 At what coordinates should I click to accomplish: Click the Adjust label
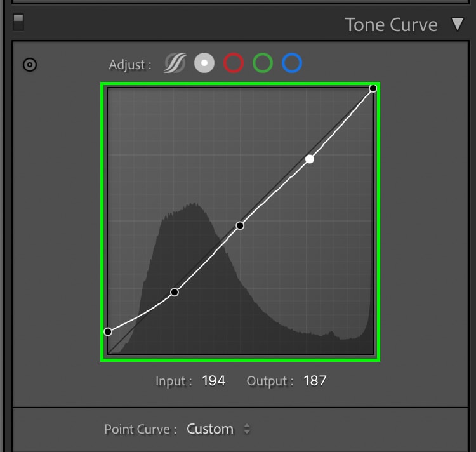(x=130, y=65)
